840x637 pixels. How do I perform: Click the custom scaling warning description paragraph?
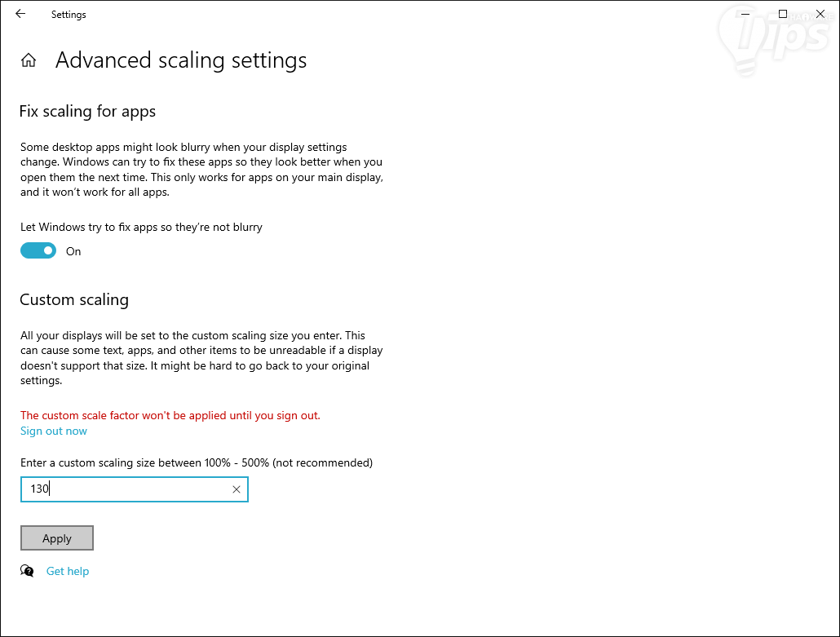point(201,358)
